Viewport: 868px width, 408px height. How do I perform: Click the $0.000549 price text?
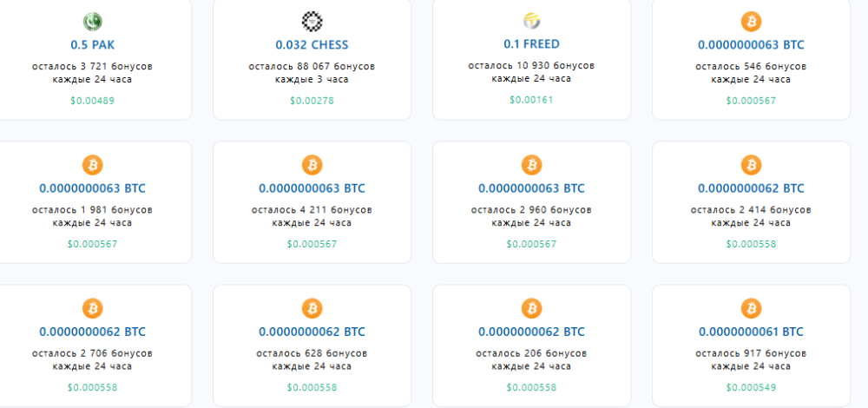coord(751,386)
